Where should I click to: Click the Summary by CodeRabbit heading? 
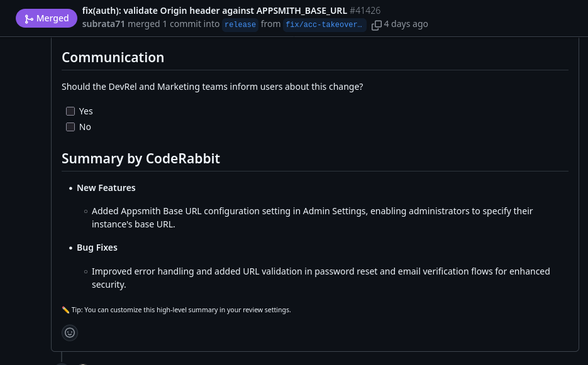point(140,158)
